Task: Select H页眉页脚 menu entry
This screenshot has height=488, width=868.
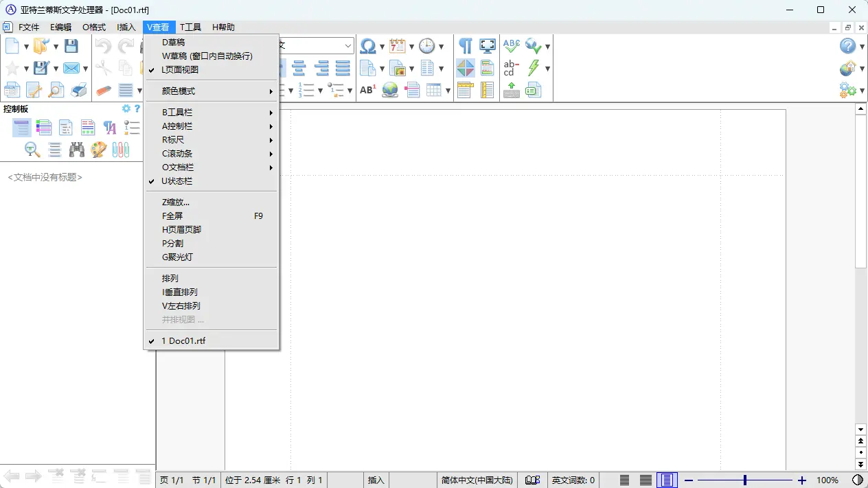Action: pos(211,230)
